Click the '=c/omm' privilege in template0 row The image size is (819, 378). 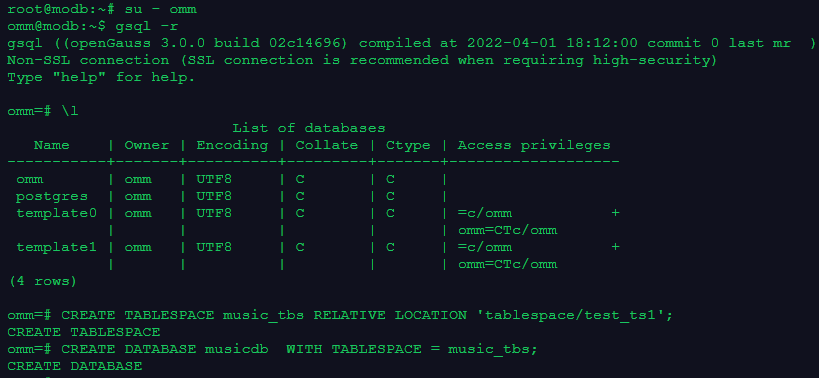pyautogui.click(x=485, y=214)
